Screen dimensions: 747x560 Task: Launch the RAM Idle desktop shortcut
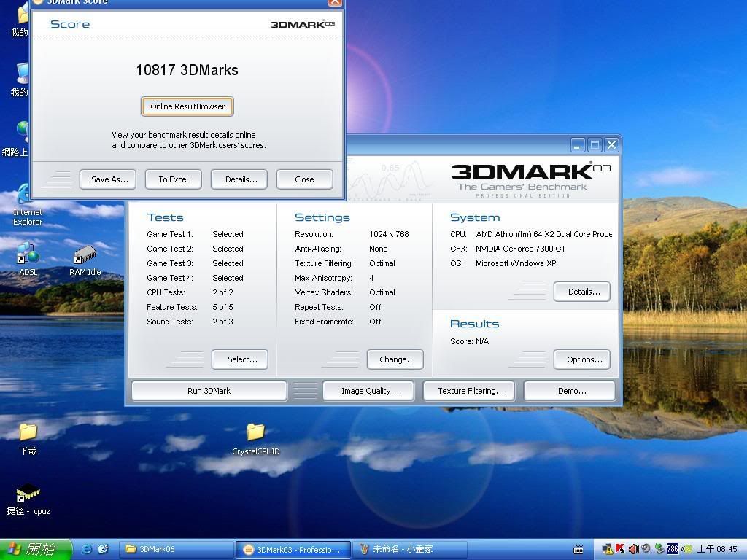pos(85,260)
